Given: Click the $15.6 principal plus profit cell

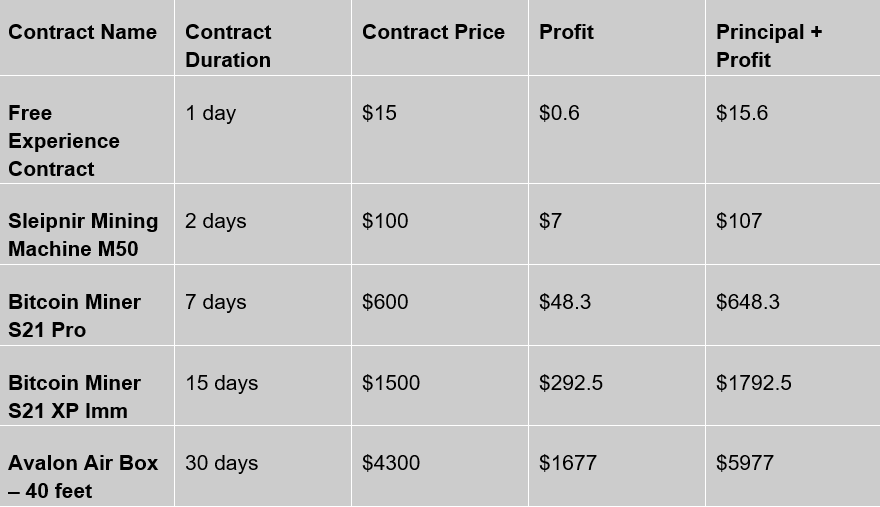Looking at the screenshot, I should (742, 113).
